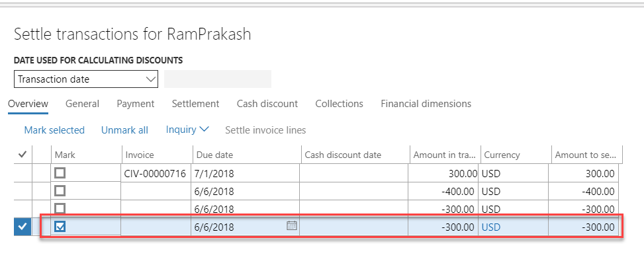This screenshot has height=275, width=644.
Task: Sort by the Due date column header
Action: tap(214, 155)
